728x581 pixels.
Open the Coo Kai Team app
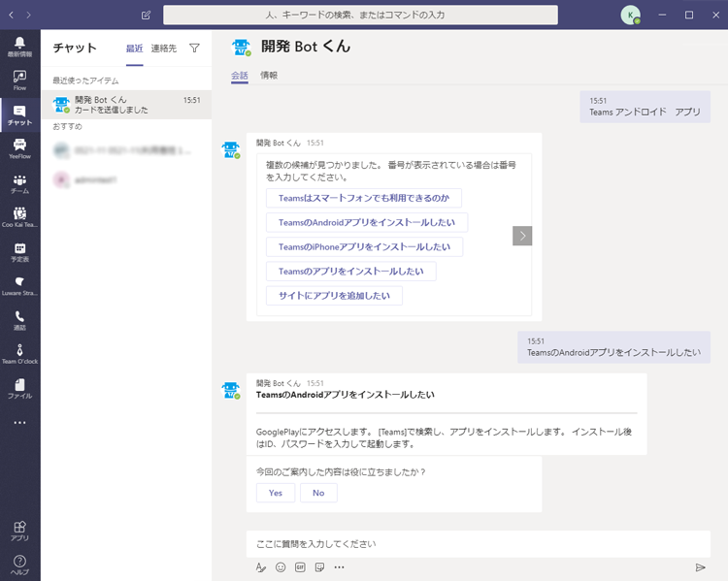coord(19,217)
